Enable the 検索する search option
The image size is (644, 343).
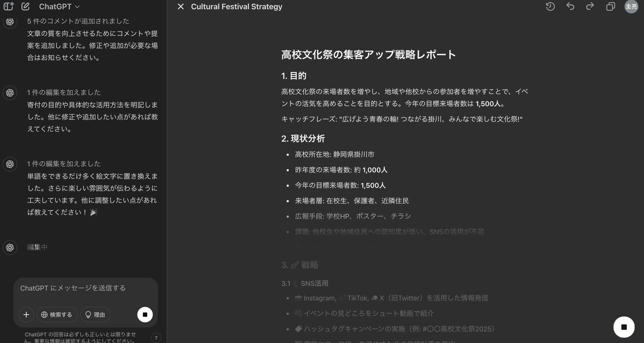point(57,315)
